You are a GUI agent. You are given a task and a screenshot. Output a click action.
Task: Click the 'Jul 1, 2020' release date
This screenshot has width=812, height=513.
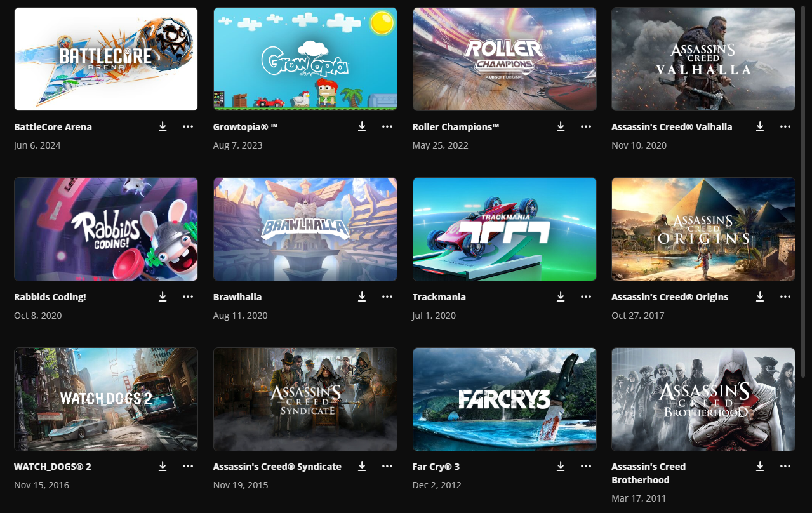pyautogui.click(x=434, y=316)
